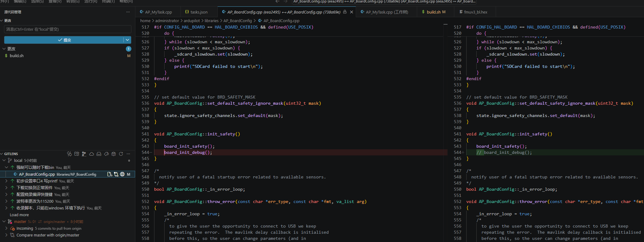Image resolution: width=644 pixels, height=242 pixels.
Task: Refresh the GitLens view
Action: click(x=121, y=154)
